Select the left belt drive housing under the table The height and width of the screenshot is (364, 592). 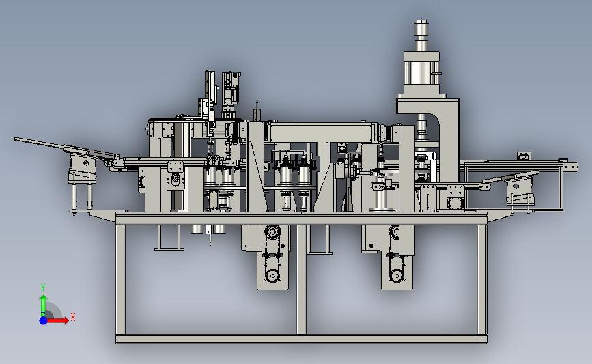272,257
